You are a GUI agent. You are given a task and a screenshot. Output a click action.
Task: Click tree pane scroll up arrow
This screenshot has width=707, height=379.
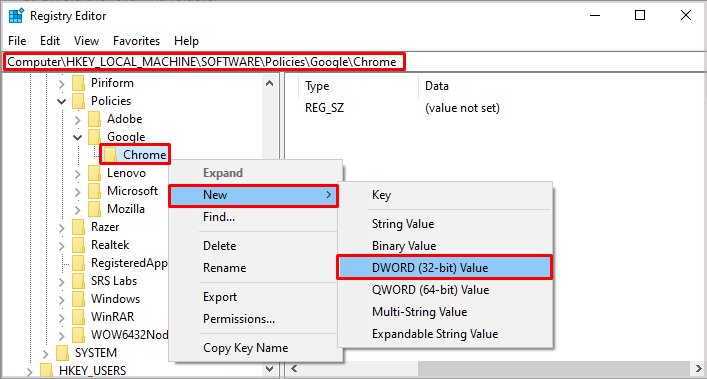[270, 84]
